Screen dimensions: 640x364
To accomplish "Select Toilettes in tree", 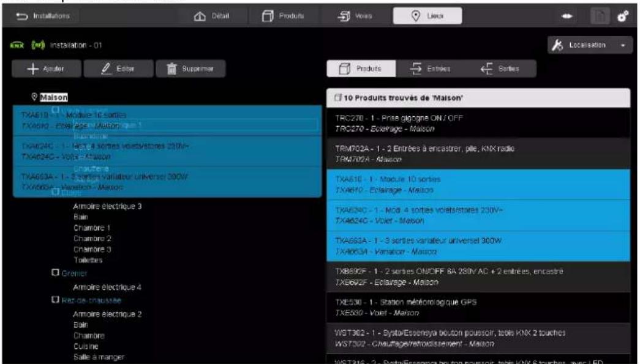I will pos(88,259).
